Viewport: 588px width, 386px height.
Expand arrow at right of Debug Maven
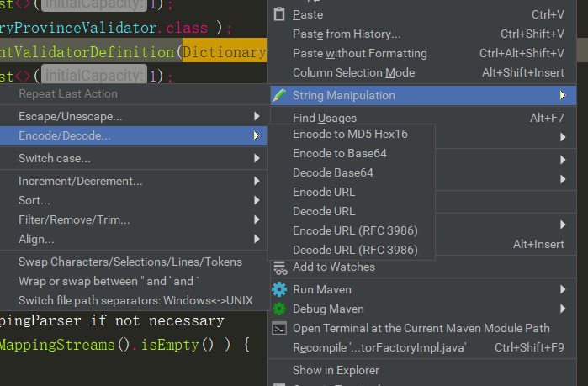coord(563,309)
